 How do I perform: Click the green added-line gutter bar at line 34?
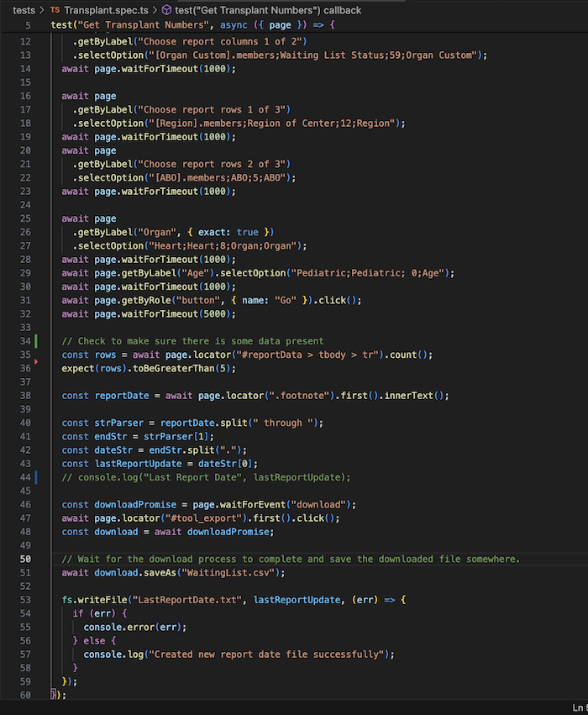click(x=36, y=341)
